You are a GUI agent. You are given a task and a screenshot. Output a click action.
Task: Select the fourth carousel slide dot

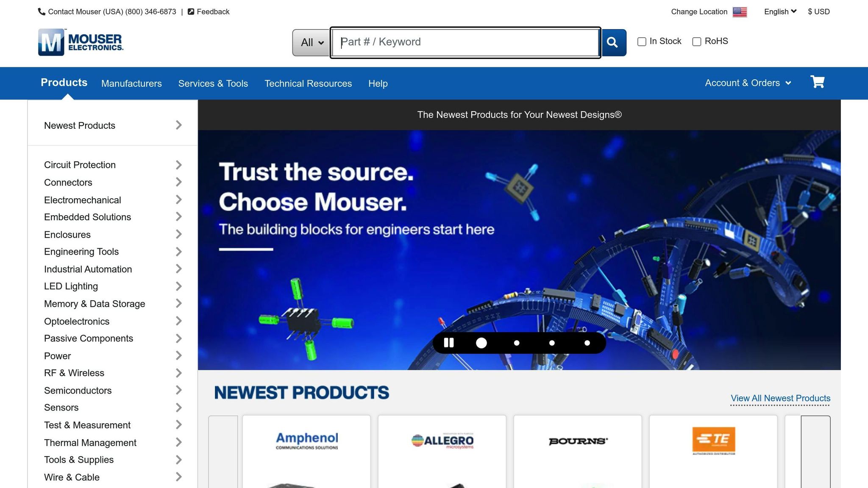[587, 343]
